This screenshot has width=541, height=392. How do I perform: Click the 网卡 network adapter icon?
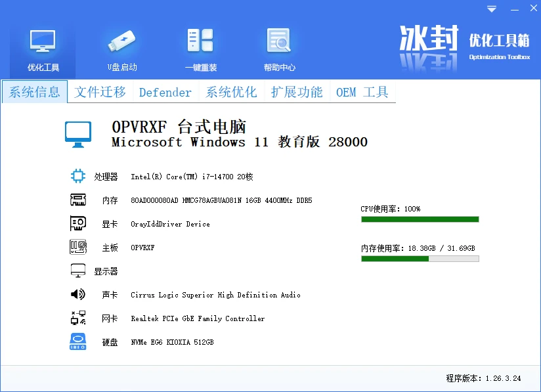(x=78, y=318)
